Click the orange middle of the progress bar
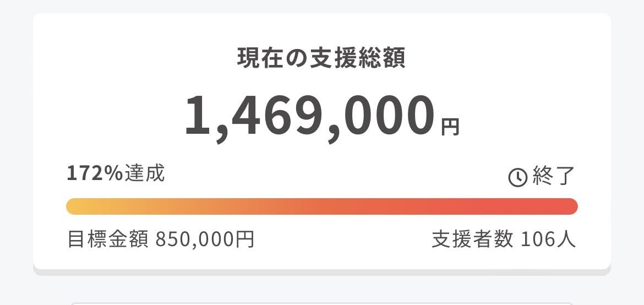 [x=322, y=206]
